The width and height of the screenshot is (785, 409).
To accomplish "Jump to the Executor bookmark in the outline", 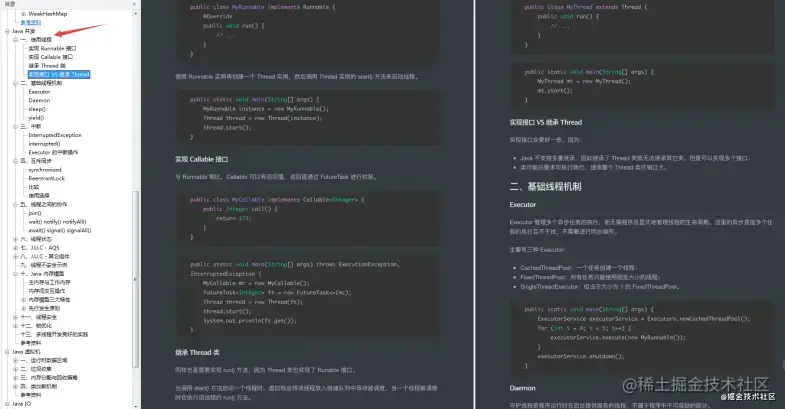I will 39,92.
